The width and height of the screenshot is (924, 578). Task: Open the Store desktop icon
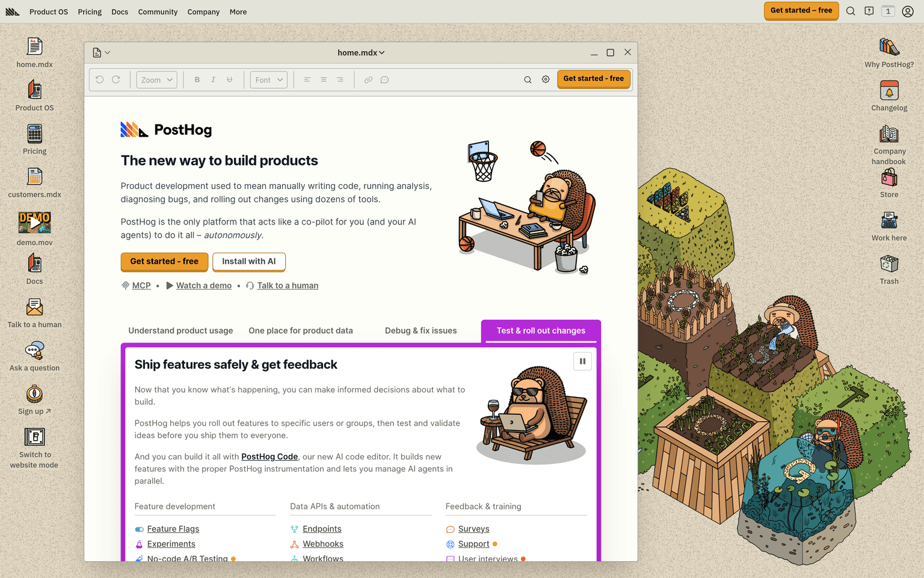coord(889,177)
